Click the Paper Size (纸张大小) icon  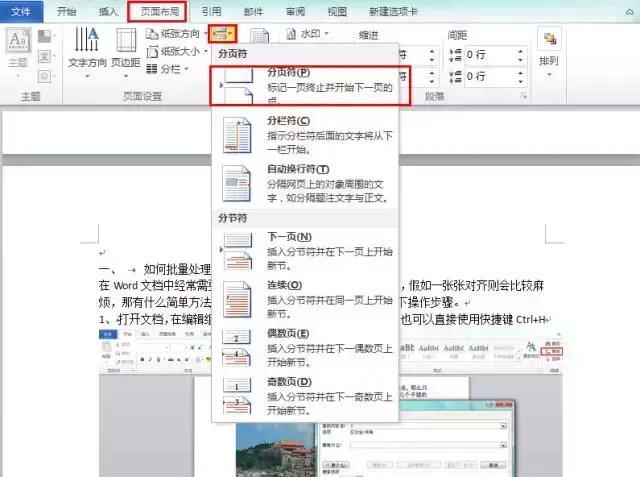(152, 51)
